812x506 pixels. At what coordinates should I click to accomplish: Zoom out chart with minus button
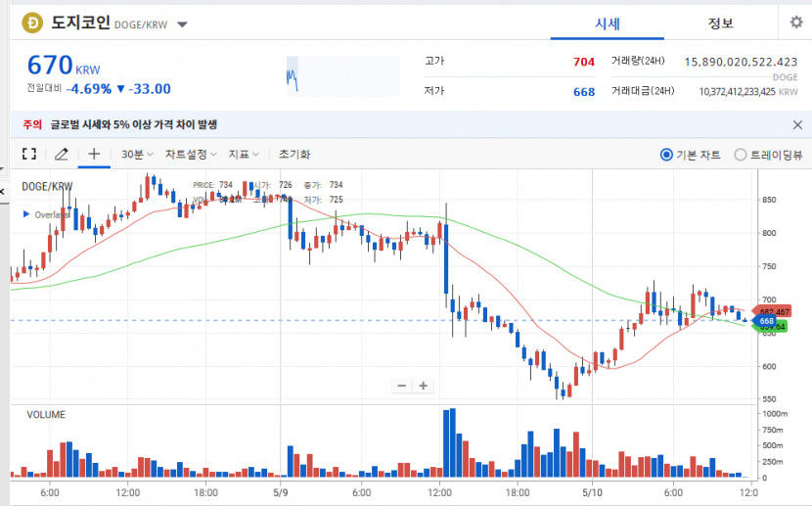tap(401, 386)
